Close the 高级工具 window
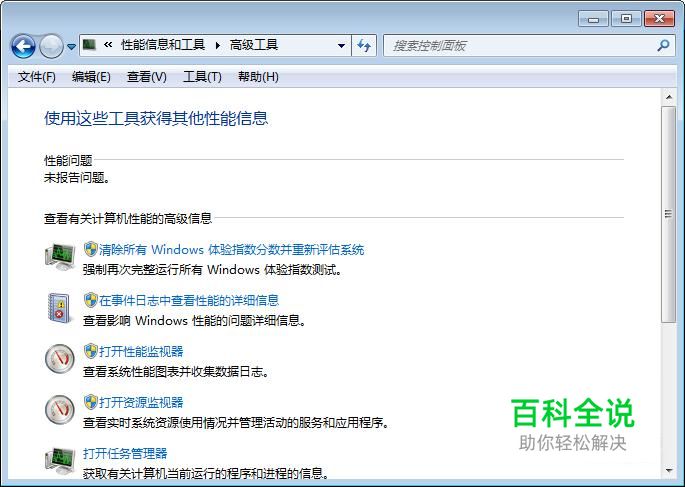The image size is (685, 487). (x=659, y=19)
